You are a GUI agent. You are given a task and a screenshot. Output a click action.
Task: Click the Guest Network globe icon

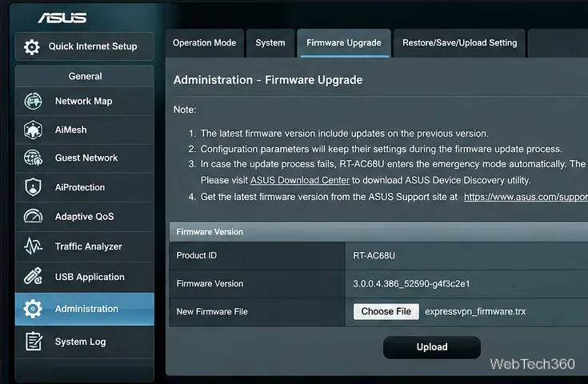pyautogui.click(x=33, y=158)
